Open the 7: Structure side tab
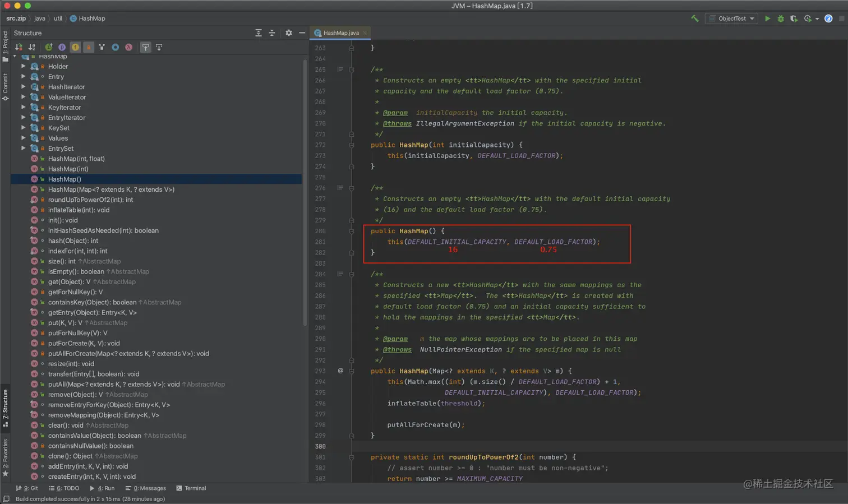This screenshot has width=848, height=504. [5, 408]
